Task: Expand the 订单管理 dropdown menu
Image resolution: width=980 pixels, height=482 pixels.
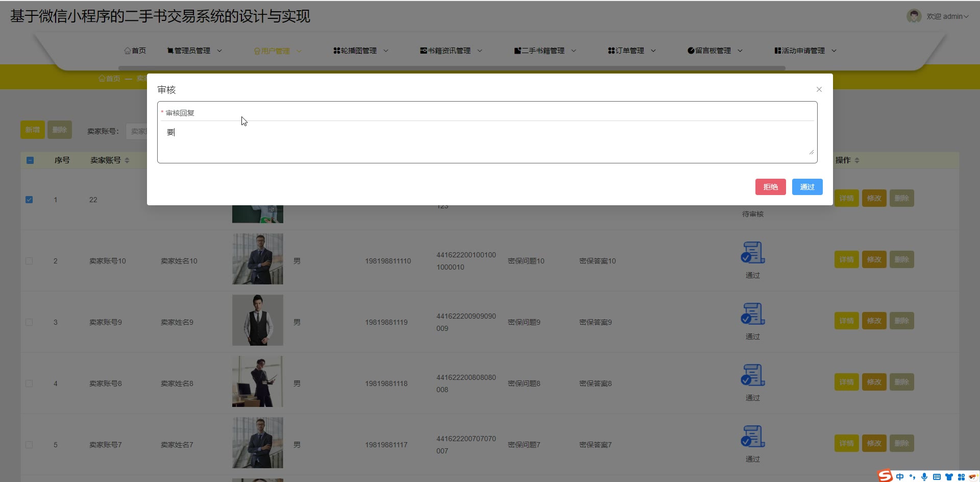Action: click(632, 51)
